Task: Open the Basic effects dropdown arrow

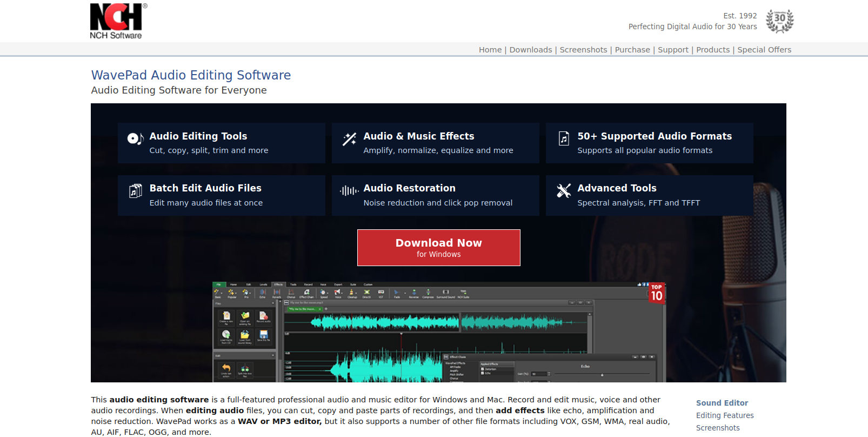Action: click(222, 292)
